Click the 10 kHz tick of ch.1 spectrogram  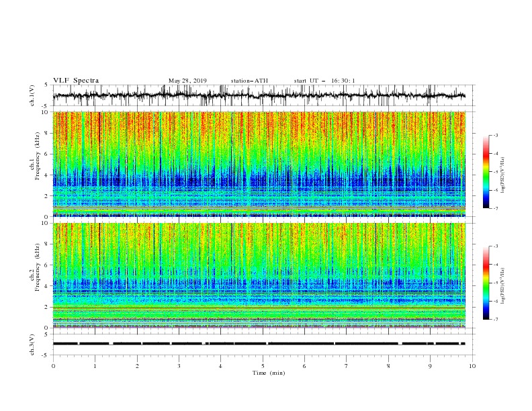click(45, 112)
